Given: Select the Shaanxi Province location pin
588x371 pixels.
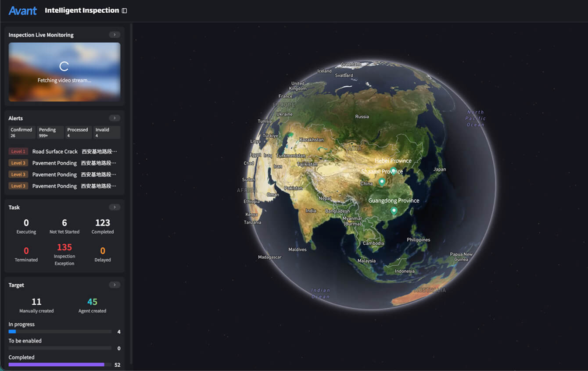Looking at the screenshot, I should tap(382, 181).
